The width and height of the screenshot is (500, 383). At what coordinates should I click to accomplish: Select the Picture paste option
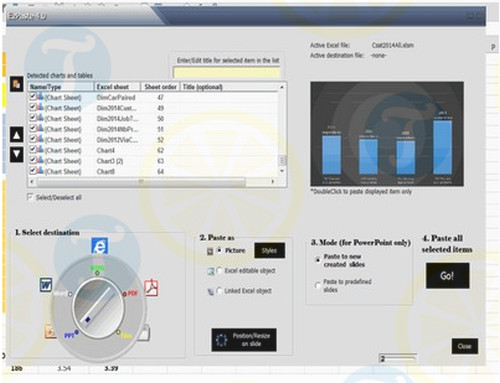click(x=219, y=250)
